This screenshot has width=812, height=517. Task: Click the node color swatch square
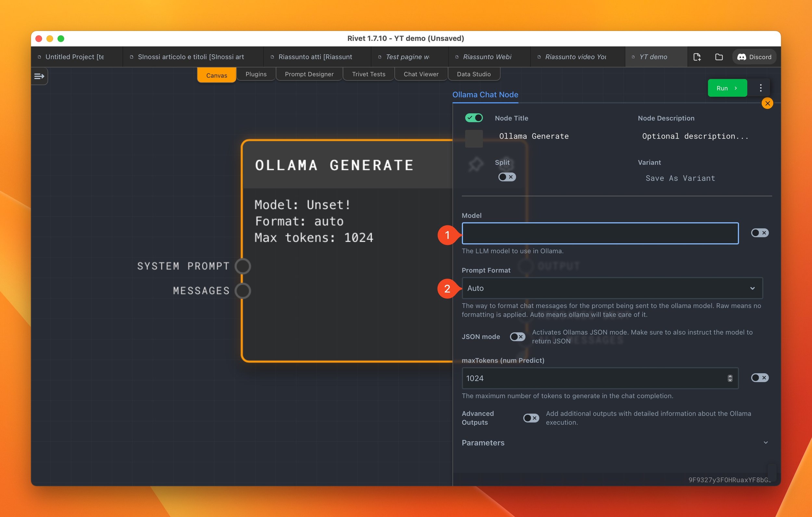tap(474, 138)
